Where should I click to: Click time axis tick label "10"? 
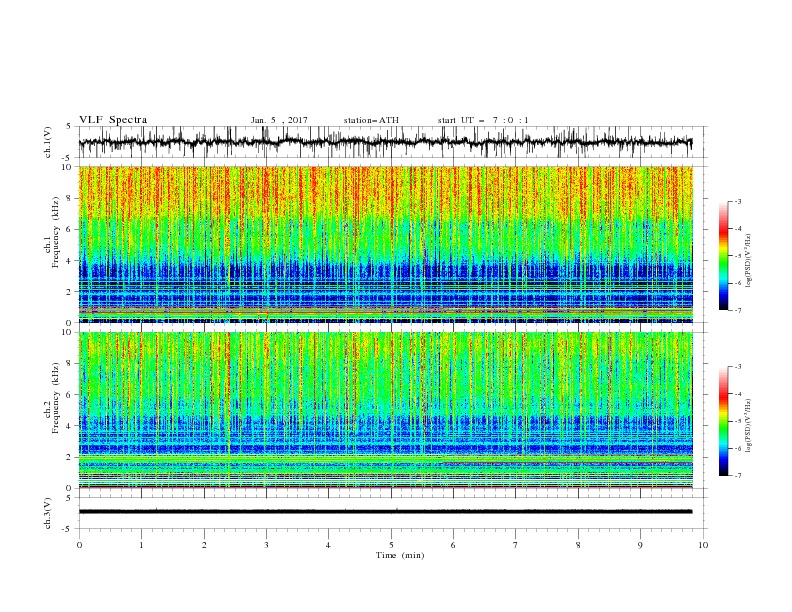click(703, 545)
